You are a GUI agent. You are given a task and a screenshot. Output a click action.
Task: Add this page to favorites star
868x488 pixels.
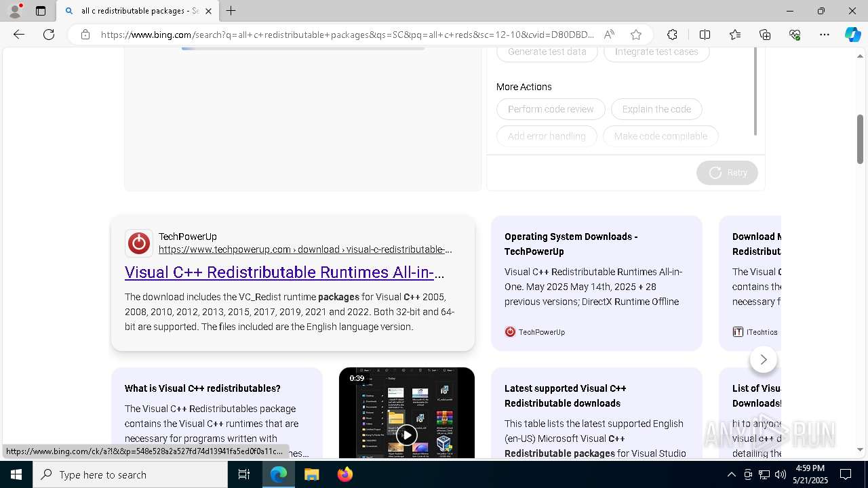tap(635, 35)
